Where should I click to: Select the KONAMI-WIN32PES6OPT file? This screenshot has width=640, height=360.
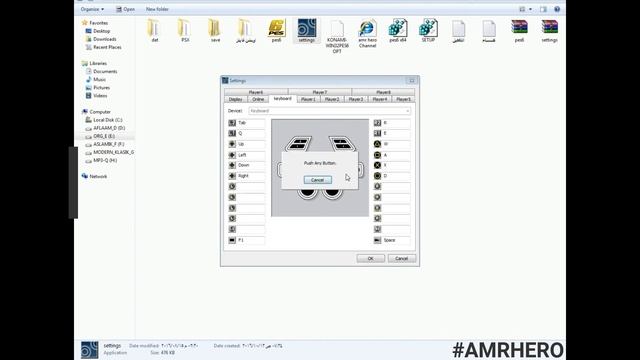coord(337,36)
